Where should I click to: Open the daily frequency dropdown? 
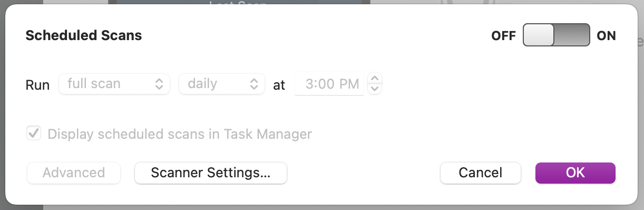click(x=222, y=83)
